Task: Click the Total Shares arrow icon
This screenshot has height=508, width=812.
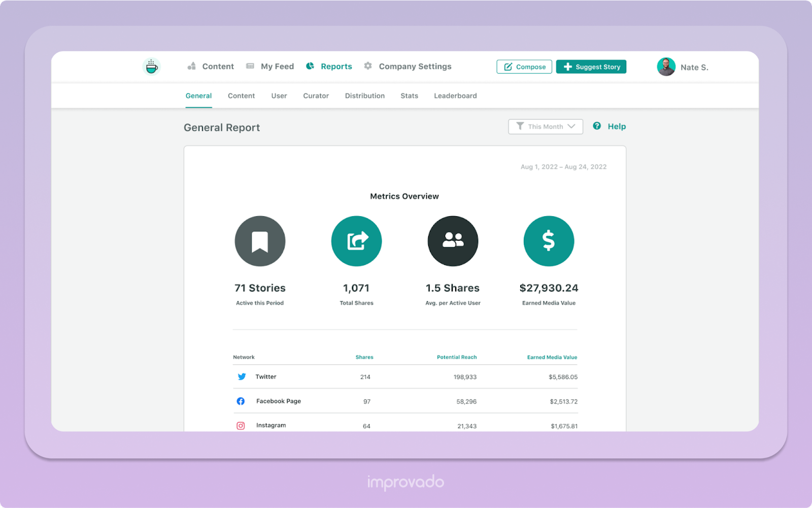Action: pos(356,241)
